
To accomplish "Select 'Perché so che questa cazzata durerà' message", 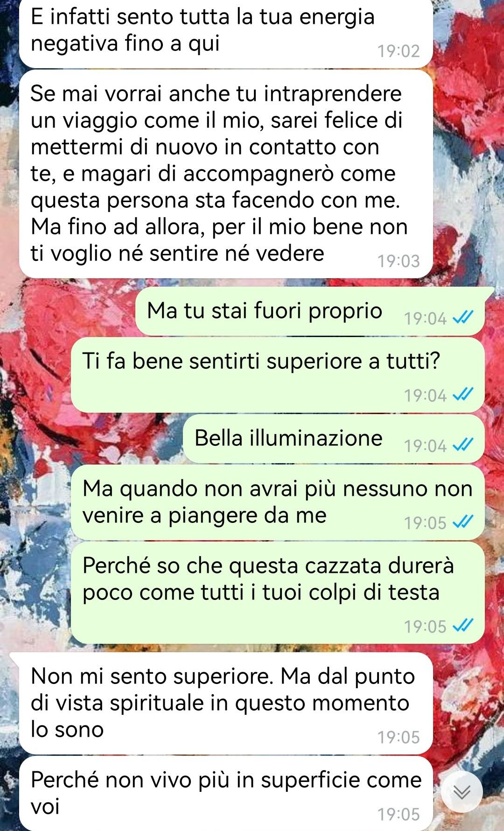I will point(278,593).
